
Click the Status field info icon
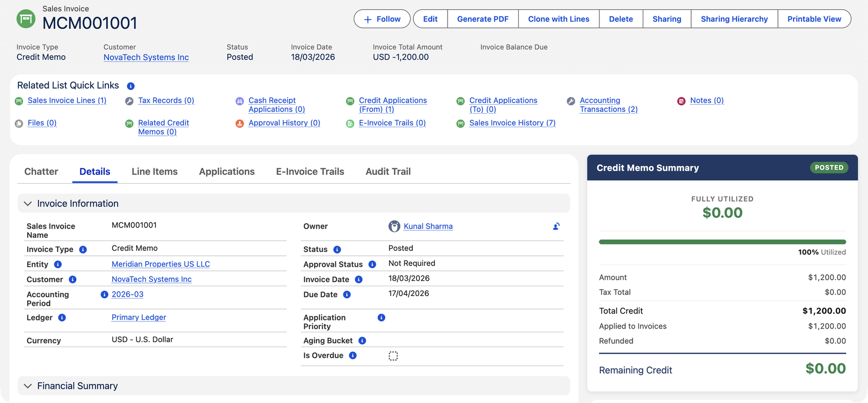337,249
